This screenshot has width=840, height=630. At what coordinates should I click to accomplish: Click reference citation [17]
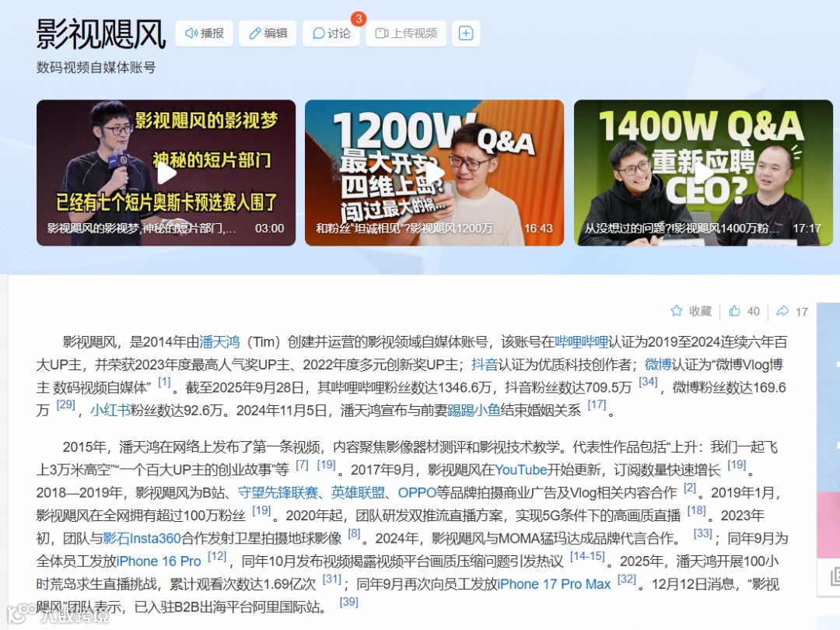[597, 405]
